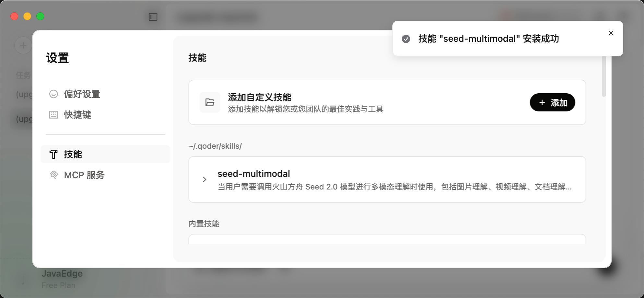
Task: Click the success checkmark in the toast
Action: pos(406,39)
